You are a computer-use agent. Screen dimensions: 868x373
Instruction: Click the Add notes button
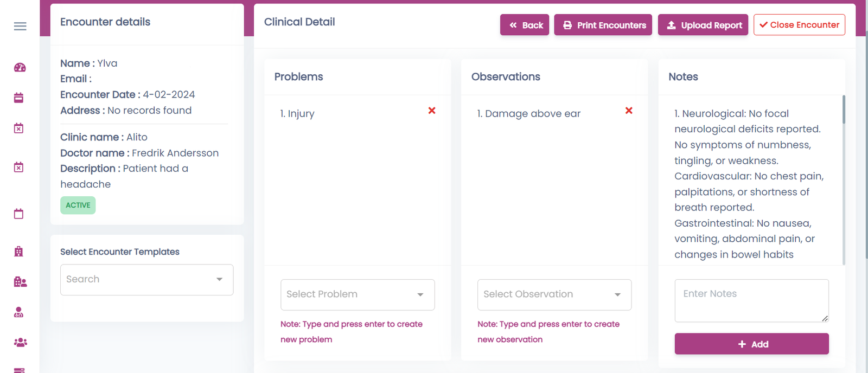(752, 344)
